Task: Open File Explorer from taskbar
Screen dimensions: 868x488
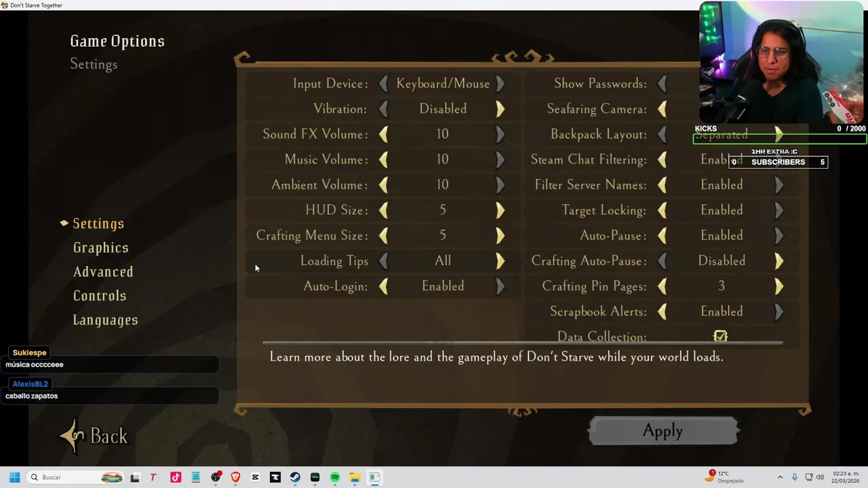Action: pyautogui.click(x=355, y=477)
